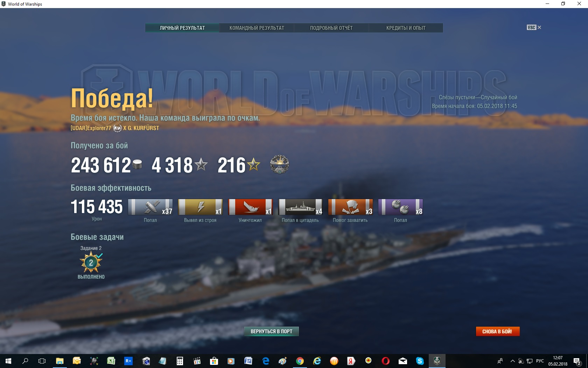Close results screen with ESC button
The height and width of the screenshot is (368, 588).
(x=534, y=27)
